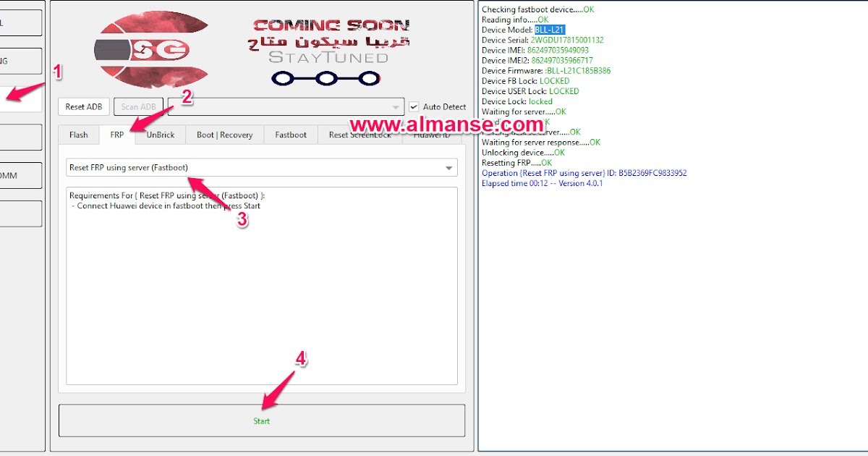Click the Scan ADB button

[138, 106]
